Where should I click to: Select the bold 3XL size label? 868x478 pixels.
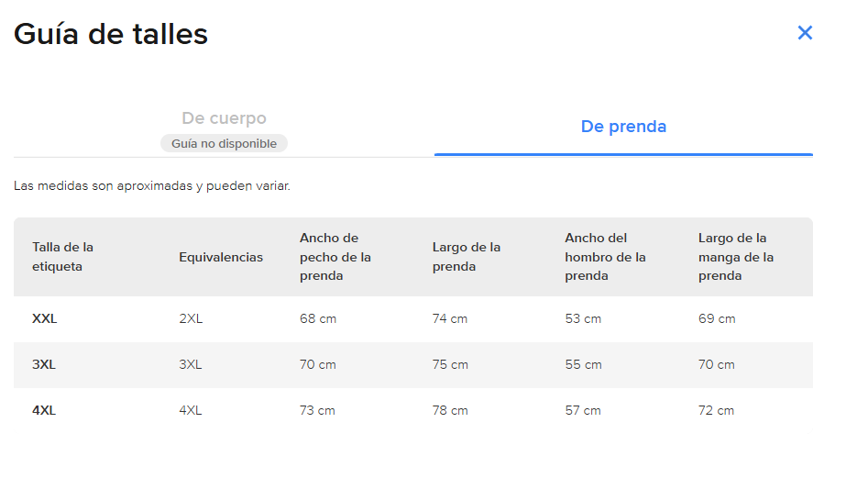point(44,364)
